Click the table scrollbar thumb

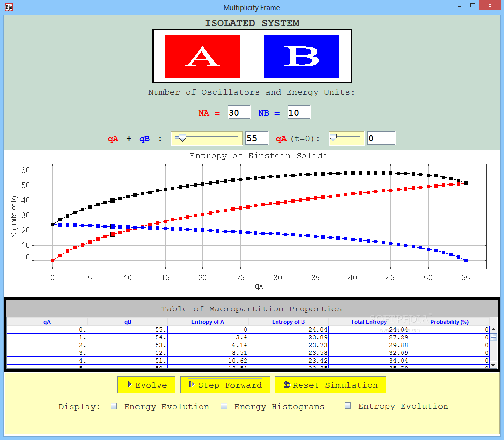pos(493,337)
